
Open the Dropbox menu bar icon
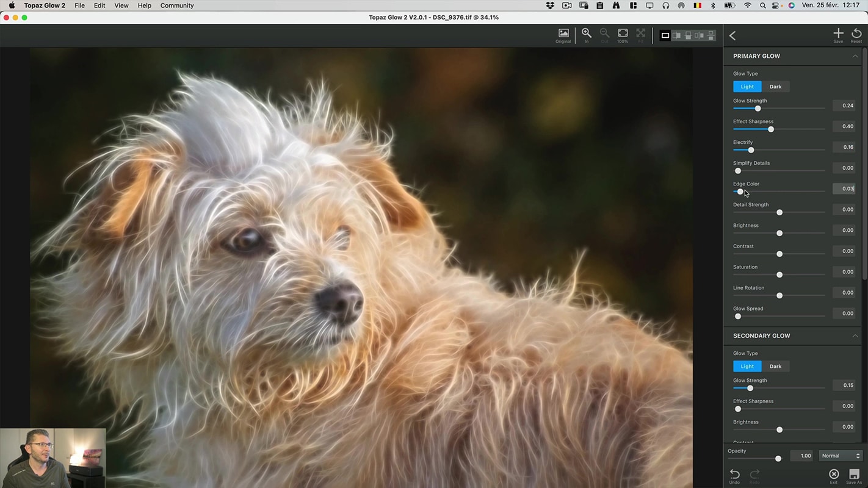550,5
